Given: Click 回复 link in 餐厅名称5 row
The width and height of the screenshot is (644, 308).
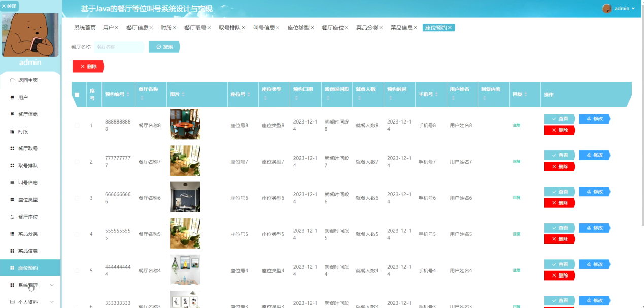Looking at the screenshot, I should coord(517,234).
